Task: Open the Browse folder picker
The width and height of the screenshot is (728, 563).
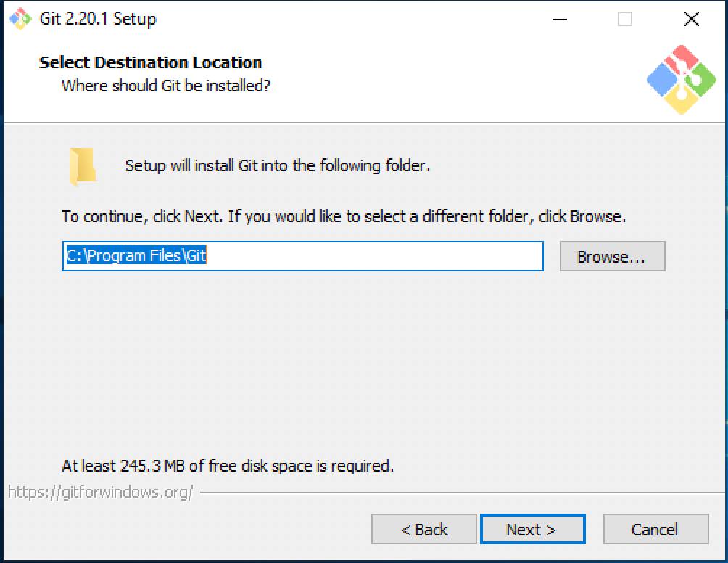Action: click(612, 256)
